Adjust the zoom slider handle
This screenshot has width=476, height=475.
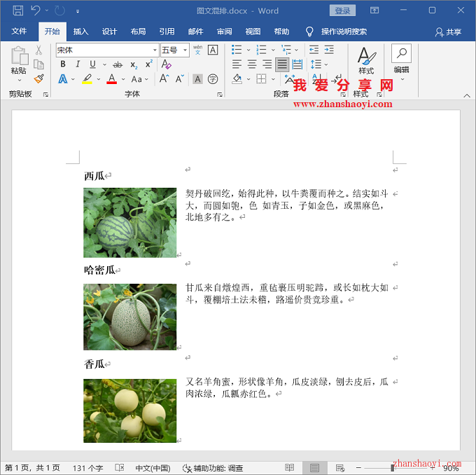point(393,468)
